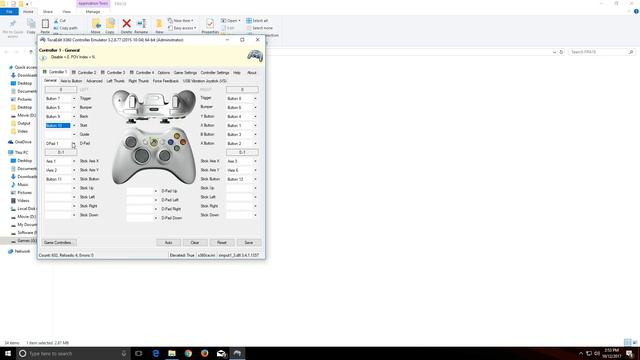Click Select none in File Explorer ribbon
Image resolution: width=640 pixels, height=360 pixels.
coord(260,28)
